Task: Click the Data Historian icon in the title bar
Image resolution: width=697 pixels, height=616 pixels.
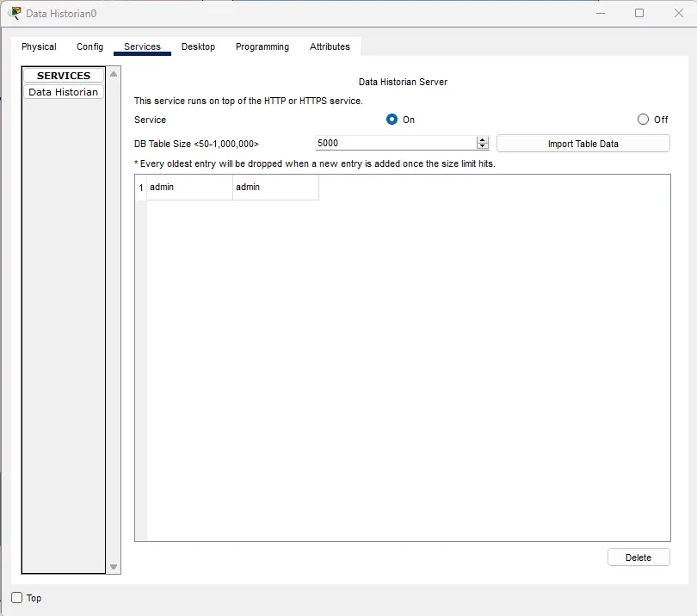Action: pyautogui.click(x=14, y=13)
